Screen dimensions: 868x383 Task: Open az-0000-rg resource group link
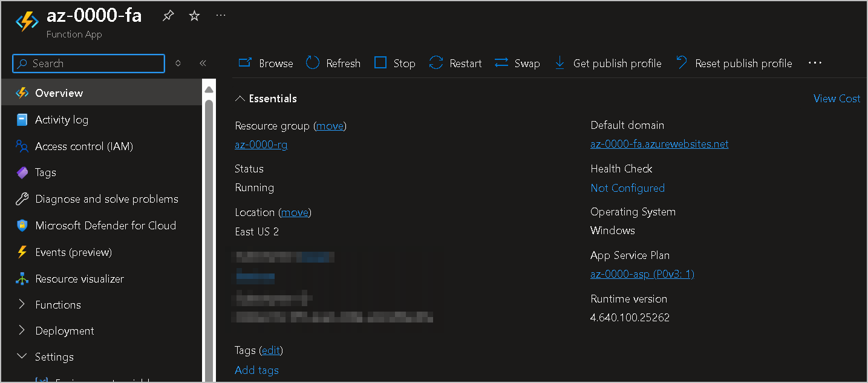click(x=261, y=145)
